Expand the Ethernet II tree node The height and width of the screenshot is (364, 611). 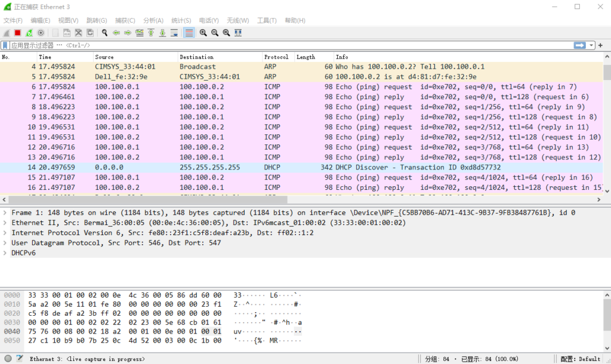click(x=5, y=223)
